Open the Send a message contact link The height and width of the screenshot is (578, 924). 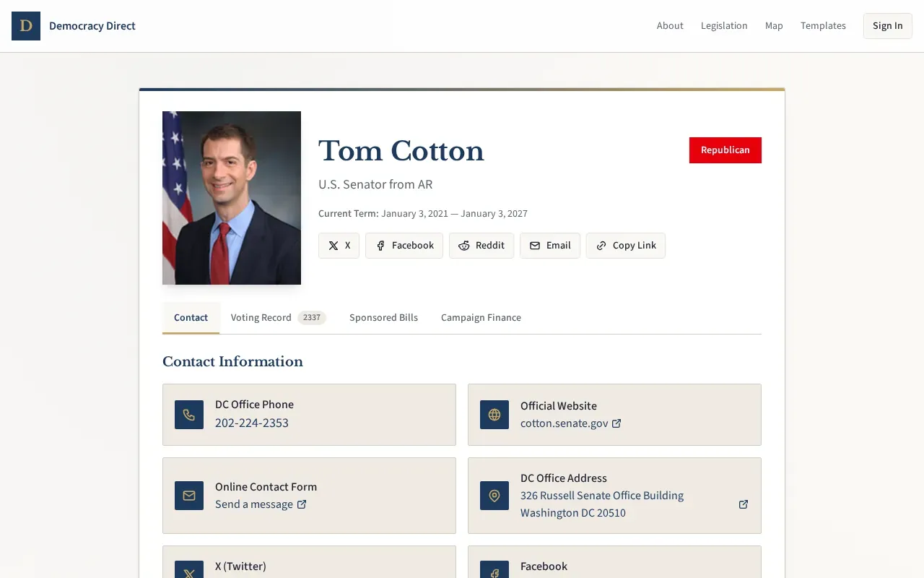click(x=255, y=504)
